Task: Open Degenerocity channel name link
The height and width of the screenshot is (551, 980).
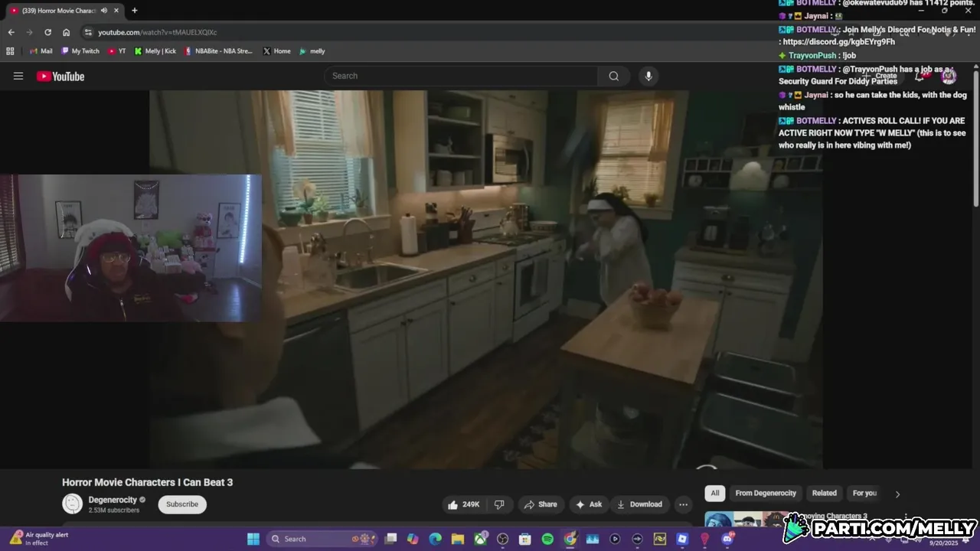Action: pyautogui.click(x=112, y=500)
